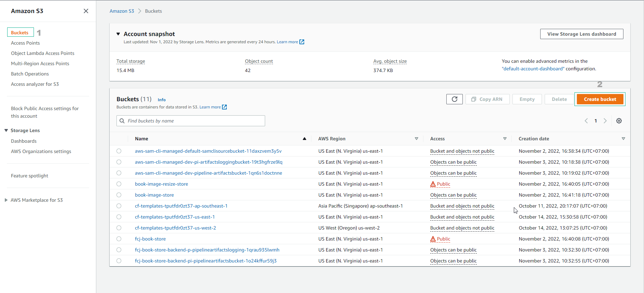Click the Delete button
The height and width of the screenshot is (293, 644).
(559, 99)
